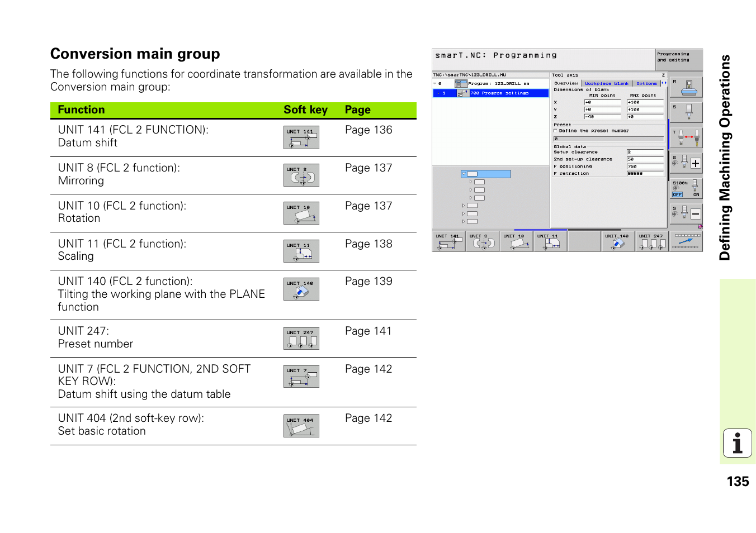Click the Y MAX point field
756x533 pixels.
point(645,110)
